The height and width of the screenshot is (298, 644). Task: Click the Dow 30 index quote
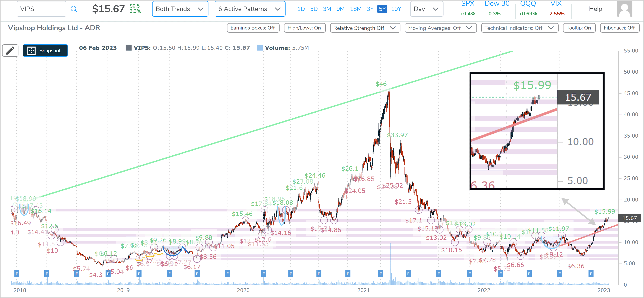click(x=497, y=9)
